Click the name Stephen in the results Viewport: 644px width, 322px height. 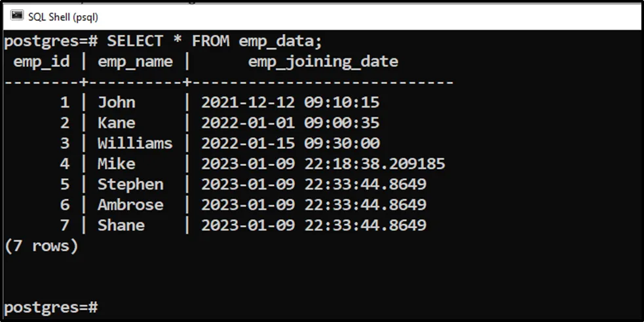[130, 184]
